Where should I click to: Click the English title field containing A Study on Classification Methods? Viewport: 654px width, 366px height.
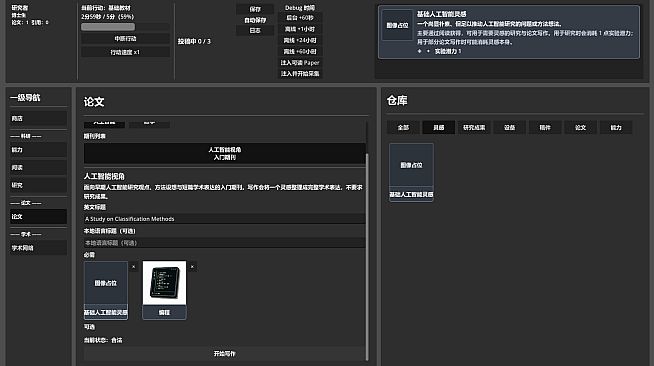point(224,219)
